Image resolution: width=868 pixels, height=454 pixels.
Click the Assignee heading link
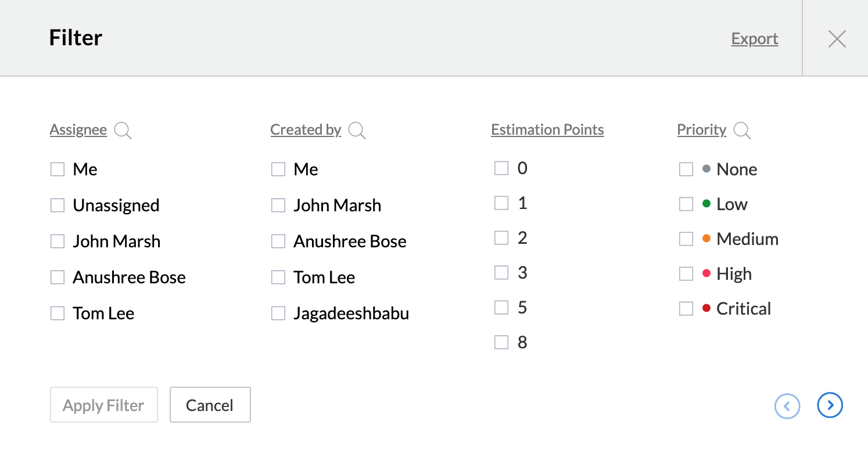pos(78,129)
